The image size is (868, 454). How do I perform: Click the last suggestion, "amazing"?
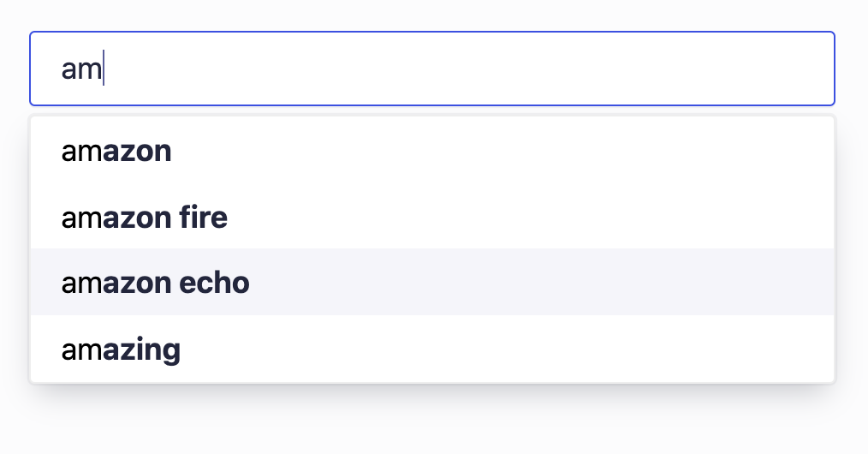tap(431, 349)
